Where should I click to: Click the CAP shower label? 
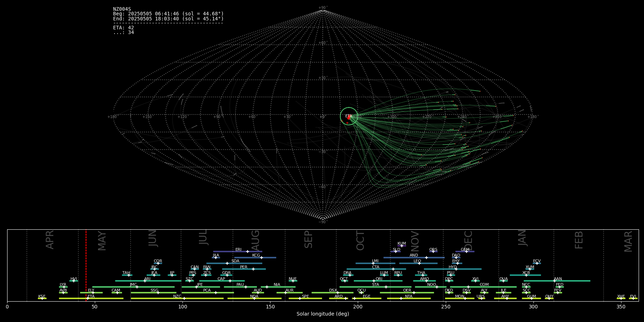221,279
